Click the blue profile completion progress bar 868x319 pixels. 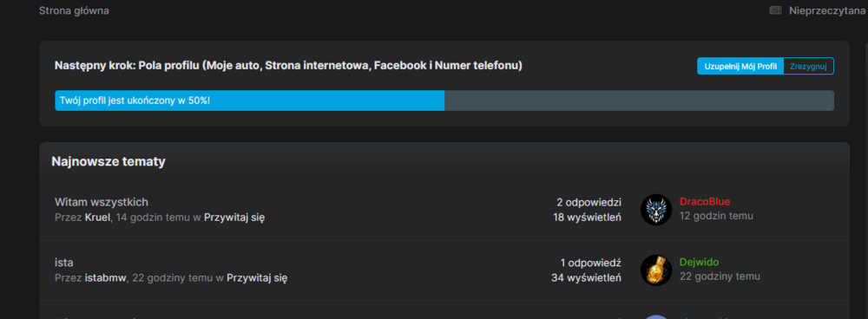(x=250, y=101)
